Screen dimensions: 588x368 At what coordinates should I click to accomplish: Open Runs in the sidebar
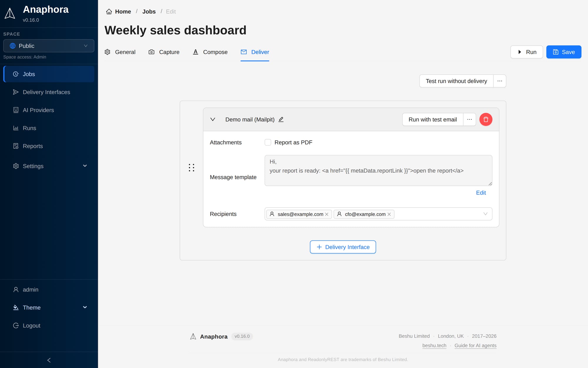pos(49,128)
